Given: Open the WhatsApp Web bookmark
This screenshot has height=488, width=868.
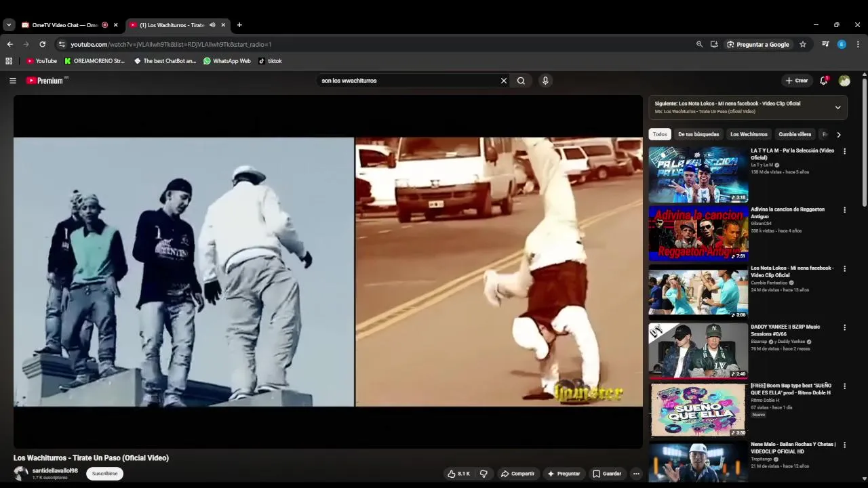Looking at the screenshot, I should (x=226, y=61).
